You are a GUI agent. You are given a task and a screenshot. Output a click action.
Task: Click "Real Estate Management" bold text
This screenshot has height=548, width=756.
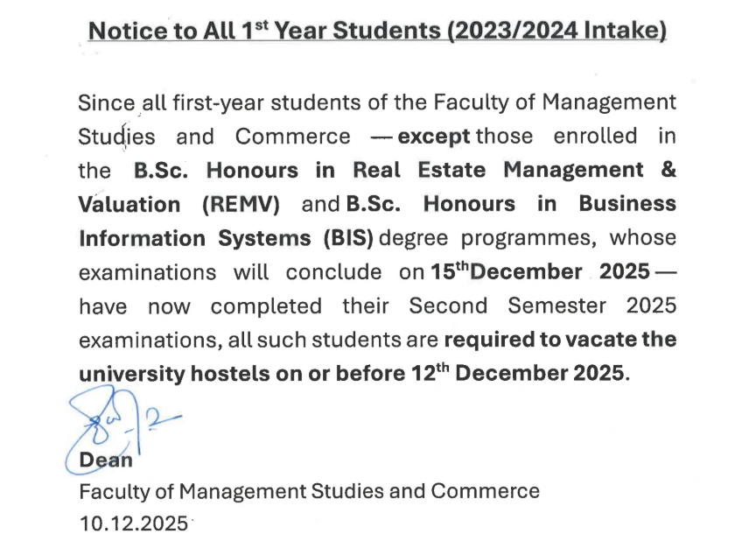pos(486,170)
